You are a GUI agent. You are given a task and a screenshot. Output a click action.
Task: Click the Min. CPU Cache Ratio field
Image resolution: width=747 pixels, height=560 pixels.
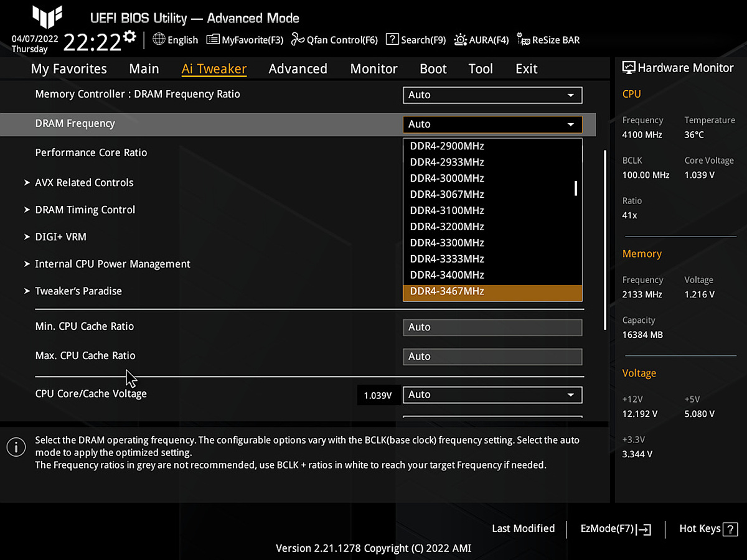tap(492, 327)
